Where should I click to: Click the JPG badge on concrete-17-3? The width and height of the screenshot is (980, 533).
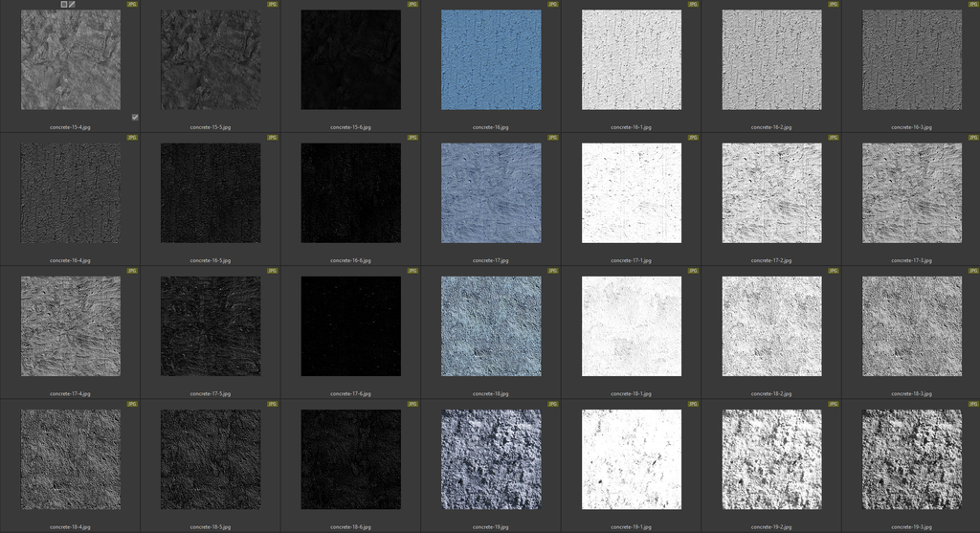(x=972, y=138)
